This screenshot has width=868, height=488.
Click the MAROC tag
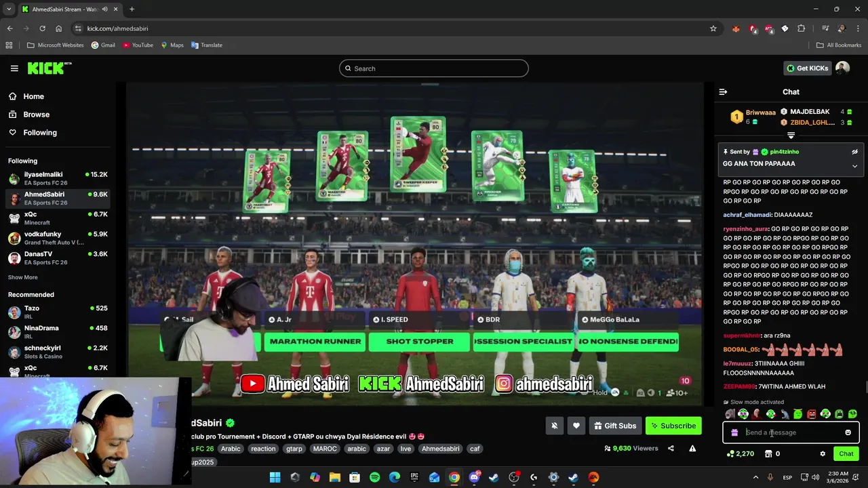point(325,449)
